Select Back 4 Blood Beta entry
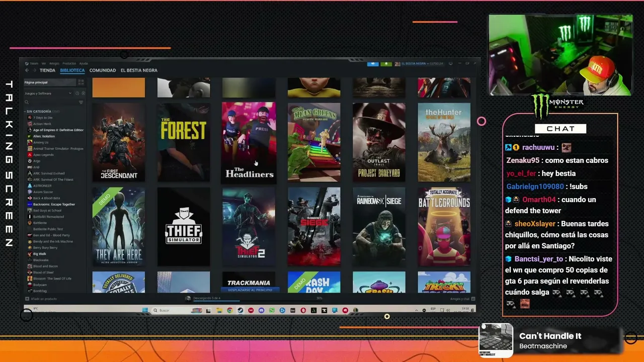Image resolution: width=644 pixels, height=362 pixels. (x=46, y=198)
